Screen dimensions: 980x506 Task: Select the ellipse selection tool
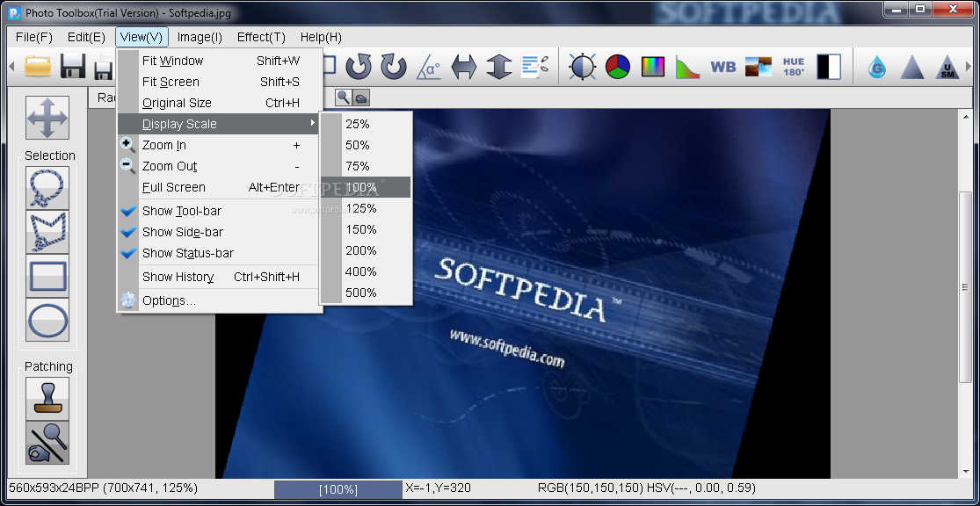click(47, 320)
